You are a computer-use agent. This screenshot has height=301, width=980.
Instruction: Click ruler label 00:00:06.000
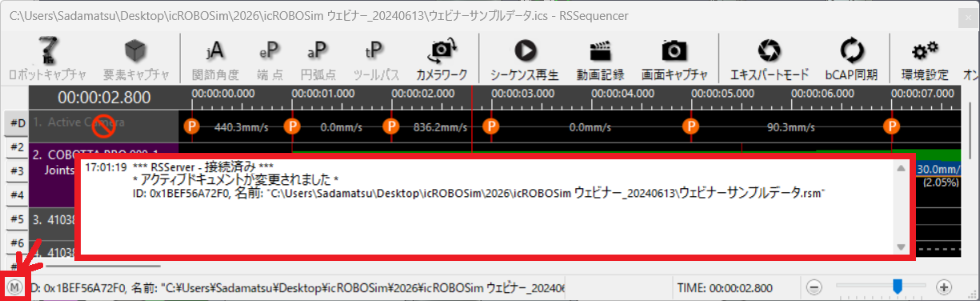823,93
